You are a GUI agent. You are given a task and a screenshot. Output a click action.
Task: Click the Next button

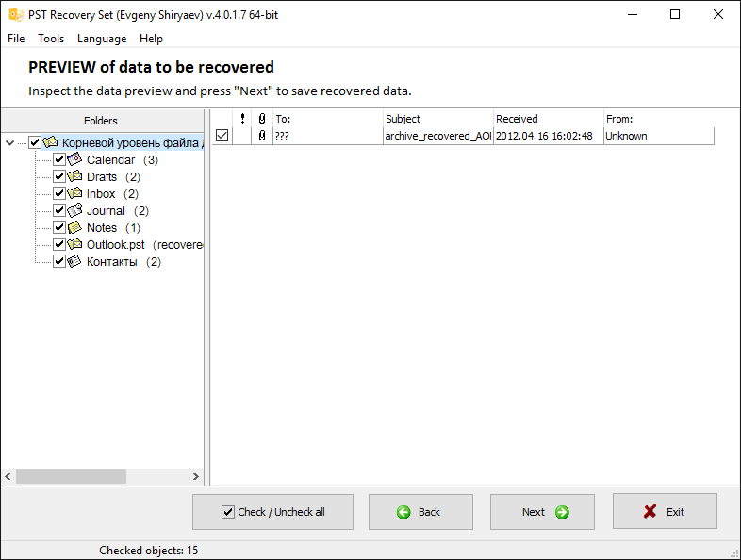pos(542,512)
